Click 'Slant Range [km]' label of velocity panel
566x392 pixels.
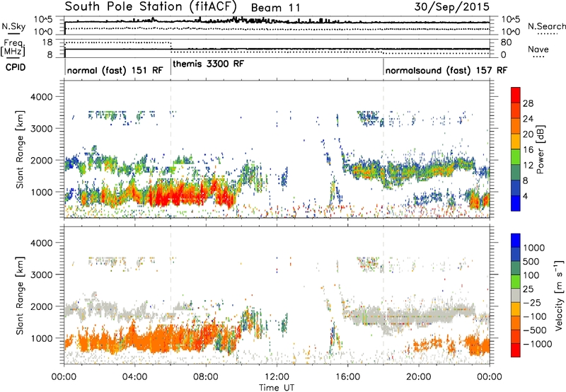[21, 295]
